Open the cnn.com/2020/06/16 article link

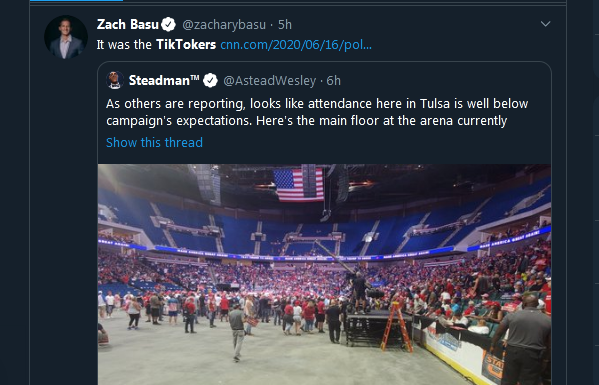(x=296, y=45)
